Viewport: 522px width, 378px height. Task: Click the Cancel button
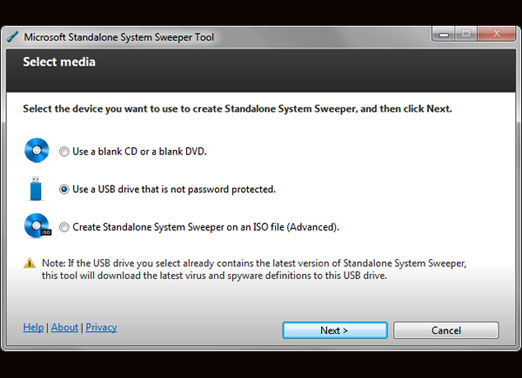pyautogui.click(x=446, y=330)
